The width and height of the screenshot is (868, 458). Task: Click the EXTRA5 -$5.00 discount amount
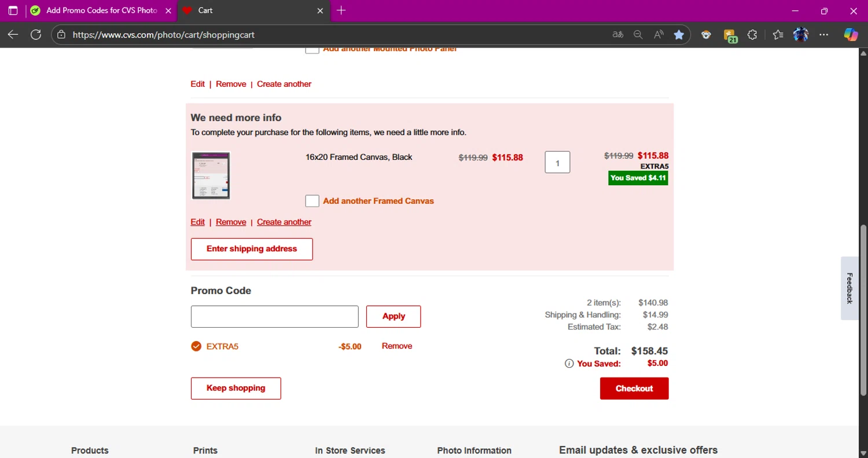click(350, 347)
